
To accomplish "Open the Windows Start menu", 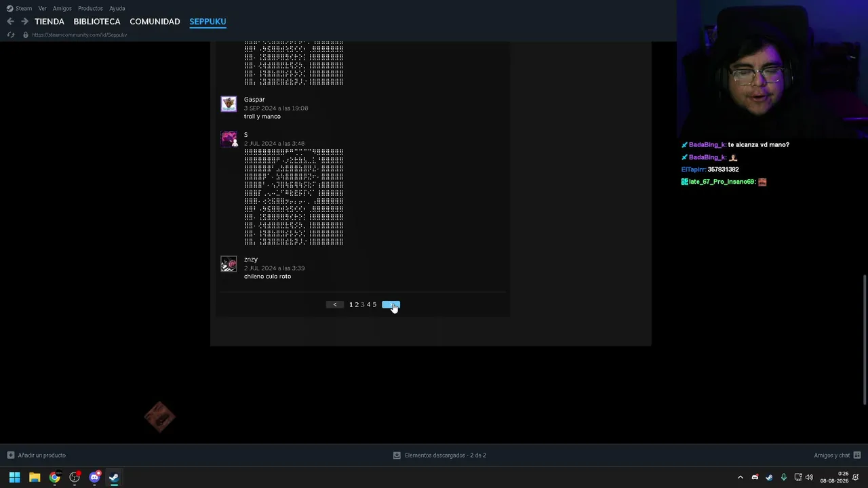I will [14, 477].
